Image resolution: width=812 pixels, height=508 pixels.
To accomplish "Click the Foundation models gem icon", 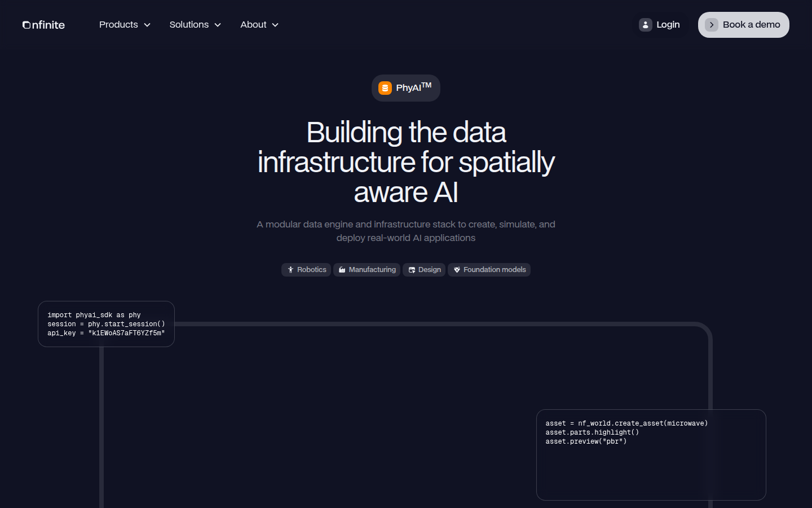I will (457, 270).
